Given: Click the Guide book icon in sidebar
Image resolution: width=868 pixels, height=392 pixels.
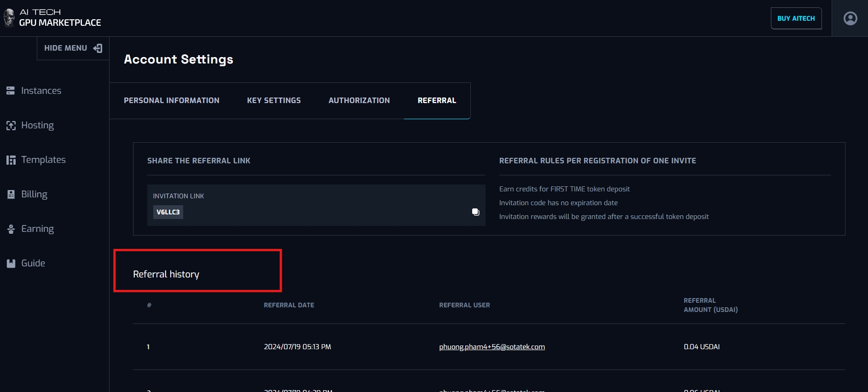Looking at the screenshot, I should coord(11,264).
